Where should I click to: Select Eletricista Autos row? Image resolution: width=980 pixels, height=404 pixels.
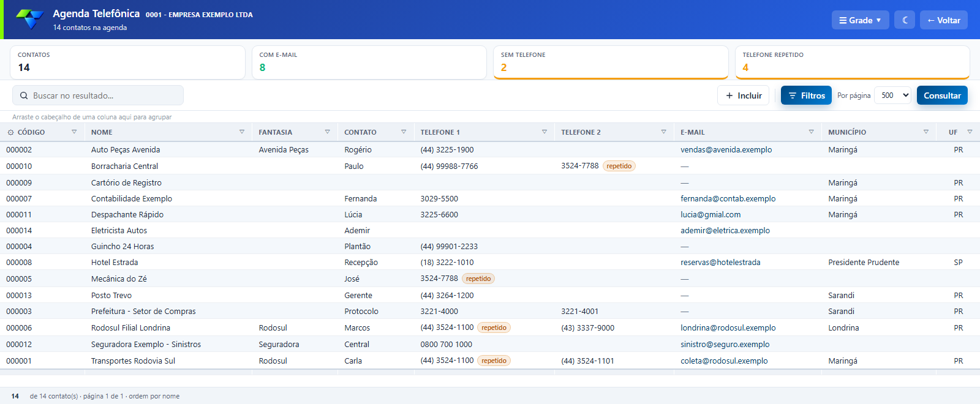(x=490, y=230)
